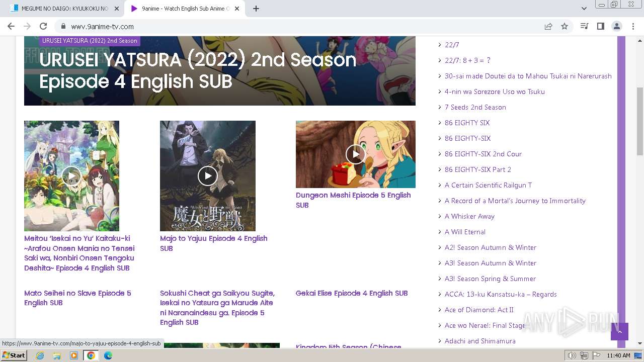The width and height of the screenshot is (644, 362).
Task: Open Meitou Isekai no Yu Episode 4 link
Action: 79,253
